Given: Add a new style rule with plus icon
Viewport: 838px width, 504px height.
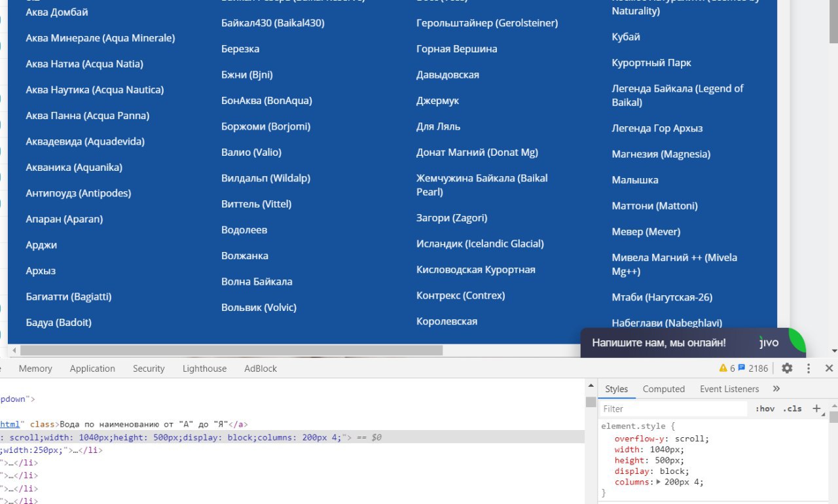Looking at the screenshot, I should [x=816, y=408].
